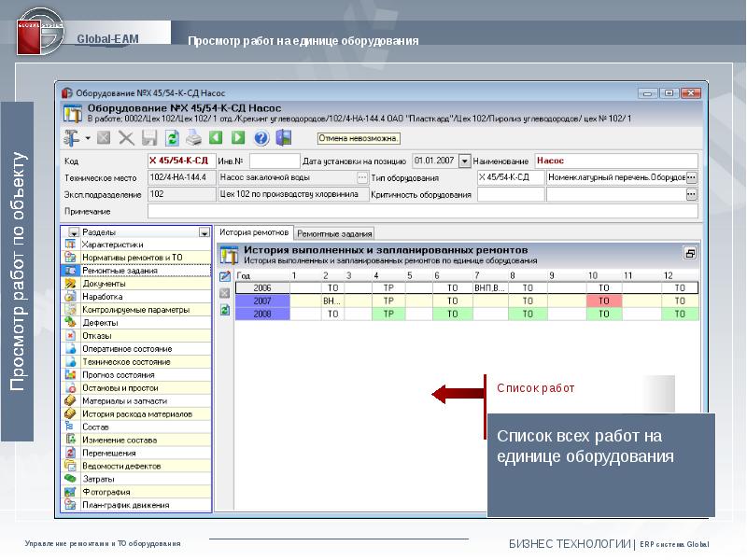Click the Примечание input field
Viewport: 747px width, 560px height.
[x=420, y=212]
